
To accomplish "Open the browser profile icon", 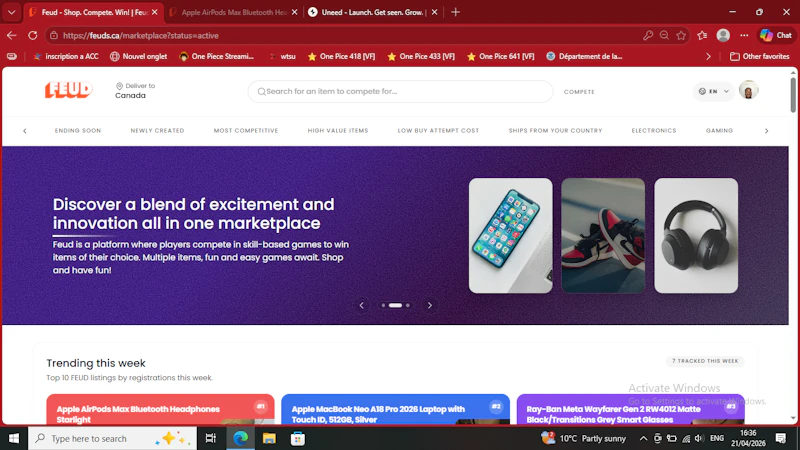I will [723, 35].
